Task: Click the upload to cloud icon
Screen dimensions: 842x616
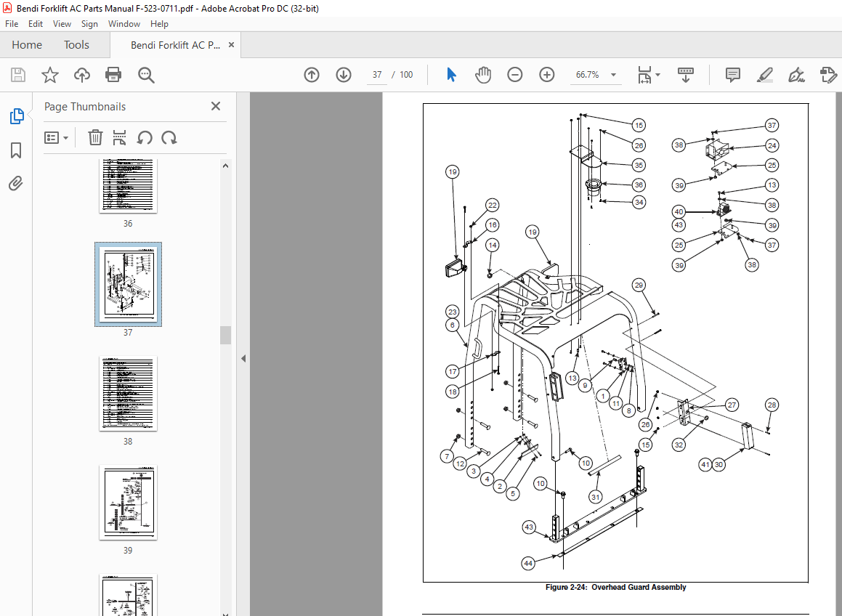Action: pyautogui.click(x=81, y=75)
